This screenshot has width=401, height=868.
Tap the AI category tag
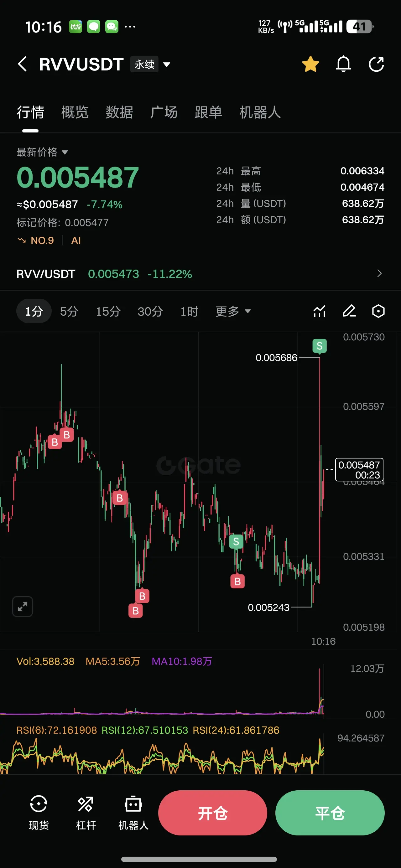coord(76,240)
